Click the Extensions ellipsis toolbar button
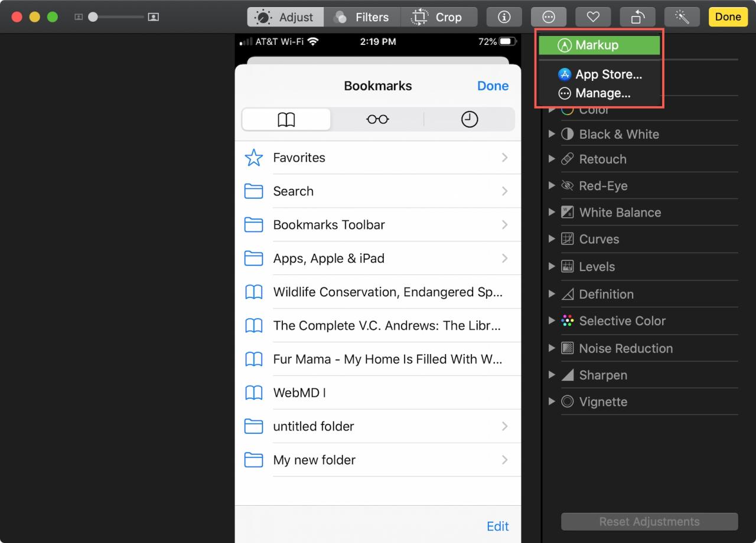Screen dimensions: 756x543 [x=548, y=17]
